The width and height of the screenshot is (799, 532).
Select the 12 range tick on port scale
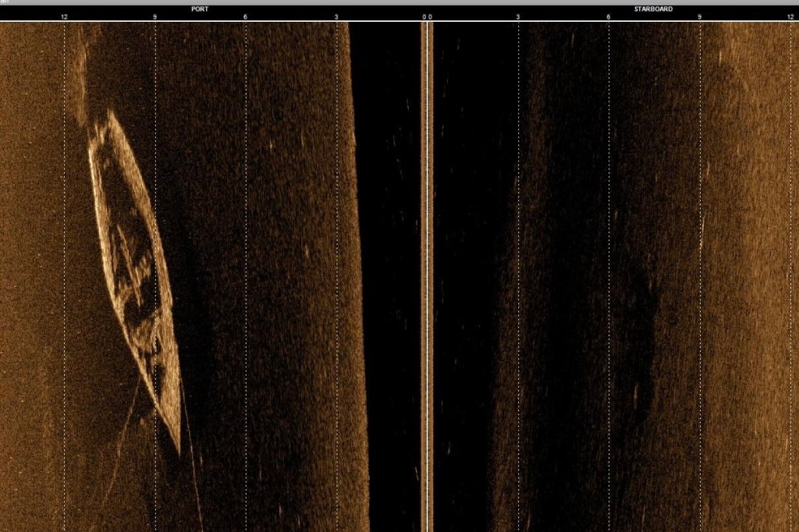click(x=64, y=16)
